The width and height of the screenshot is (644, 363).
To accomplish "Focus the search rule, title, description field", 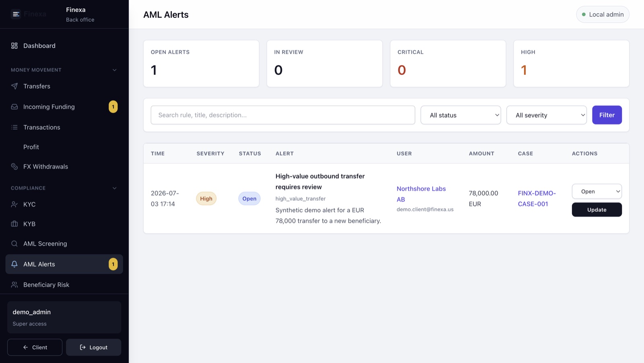I will [x=283, y=115].
